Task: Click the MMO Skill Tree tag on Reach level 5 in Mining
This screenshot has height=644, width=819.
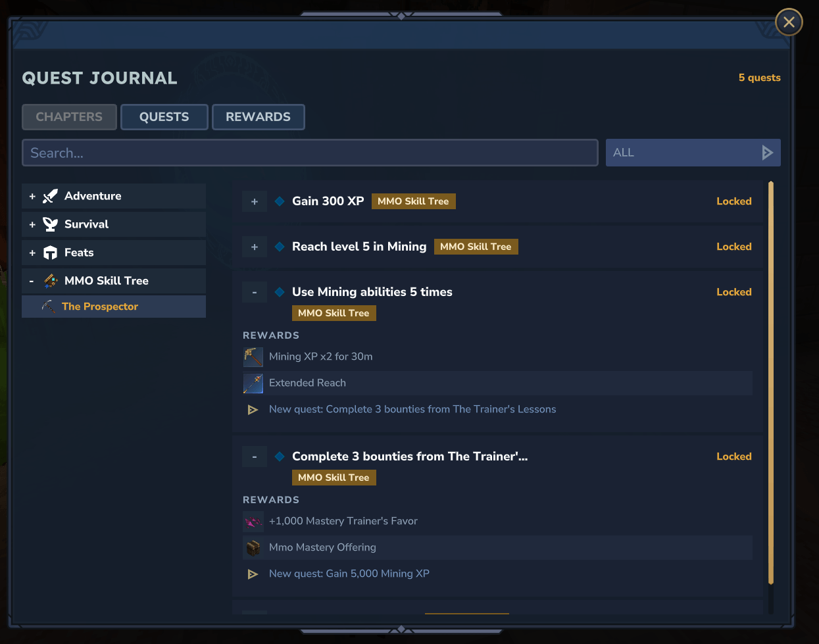Action: 476,247
